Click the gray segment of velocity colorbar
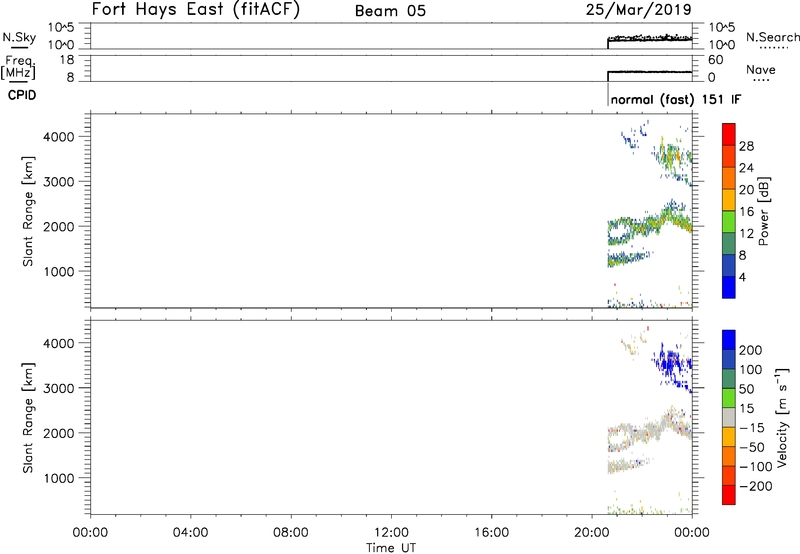Image resolution: width=800 pixels, height=554 pixels. click(729, 417)
